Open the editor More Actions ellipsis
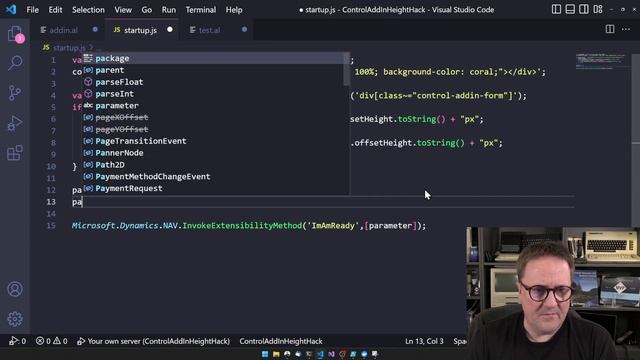640x360 pixels. pos(626,29)
